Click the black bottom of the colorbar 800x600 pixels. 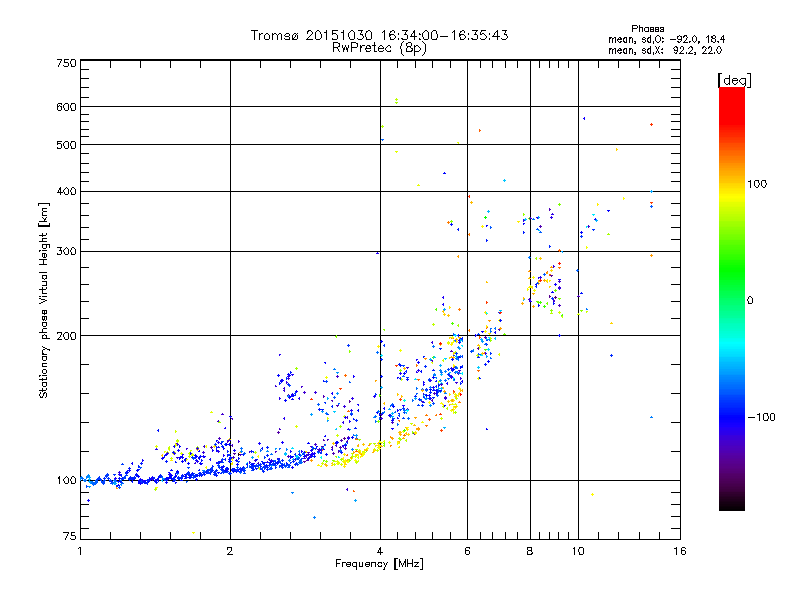click(732, 503)
